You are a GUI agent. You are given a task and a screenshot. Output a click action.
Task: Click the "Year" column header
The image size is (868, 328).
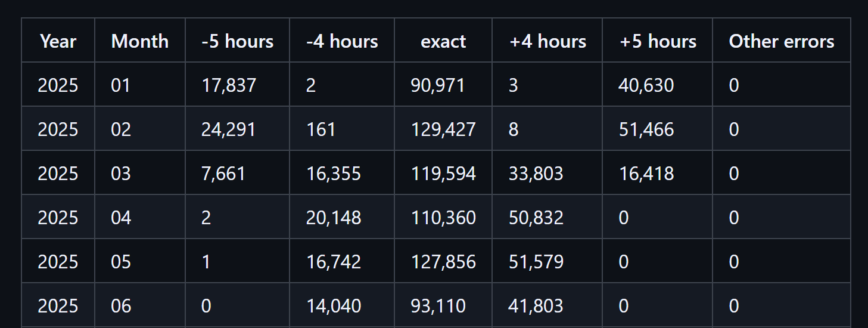(58, 41)
